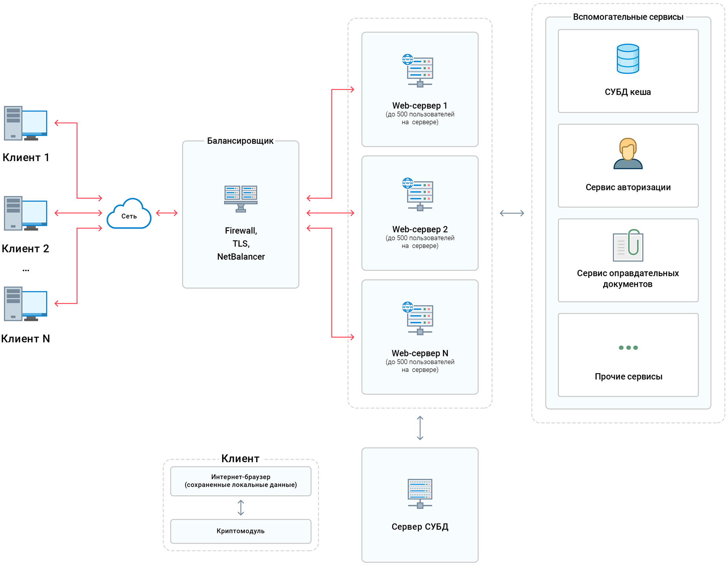Click the NetBalancer text
Screen dimensions: 728x566
pyautogui.click(x=241, y=257)
